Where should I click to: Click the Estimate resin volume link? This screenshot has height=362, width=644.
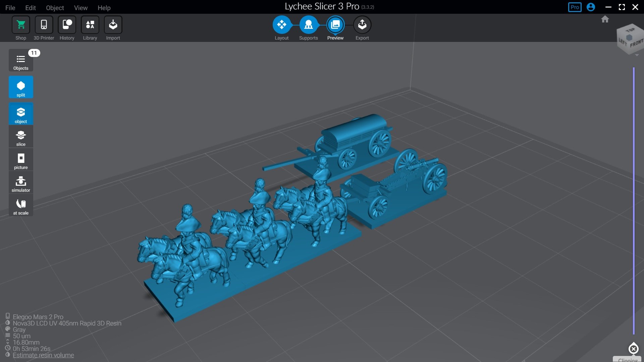(43, 355)
